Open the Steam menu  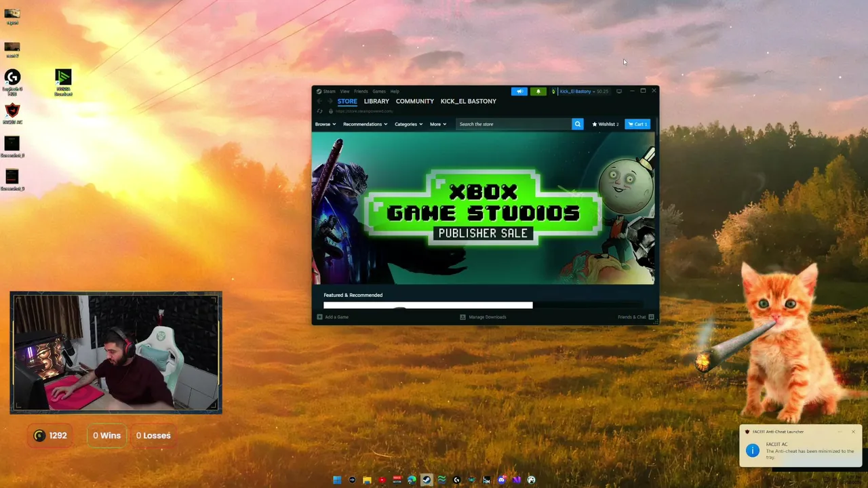[326, 91]
